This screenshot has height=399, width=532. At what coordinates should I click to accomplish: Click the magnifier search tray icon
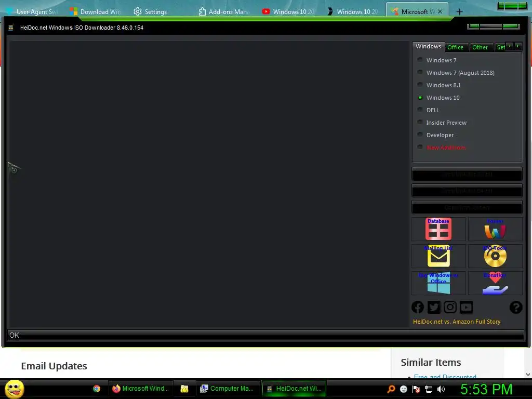(x=391, y=389)
